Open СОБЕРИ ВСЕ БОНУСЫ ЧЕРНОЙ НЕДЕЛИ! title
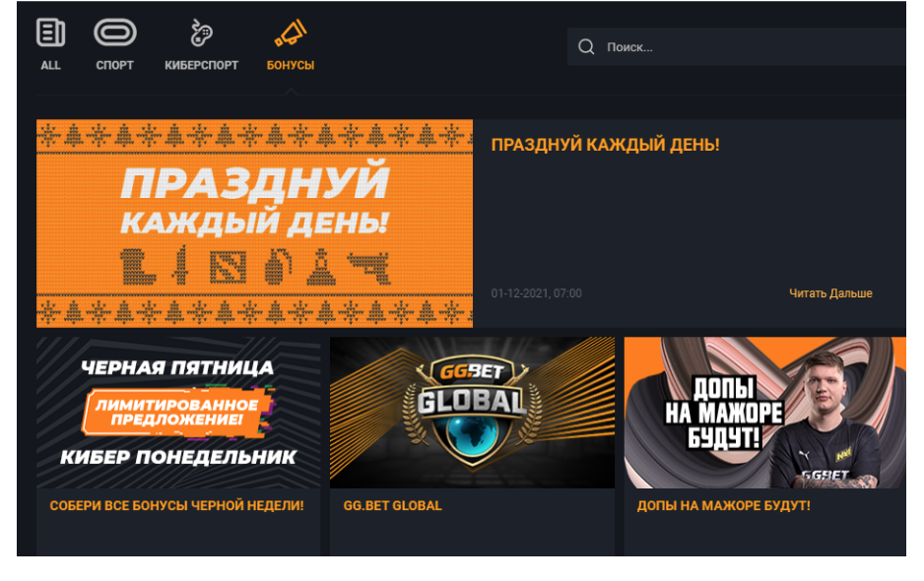 176,505
